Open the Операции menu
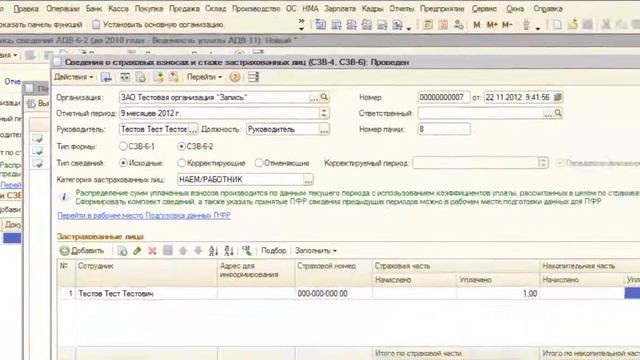The height and width of the screenshot is (360, 640). pyautogui.click(x=62, y=9)
